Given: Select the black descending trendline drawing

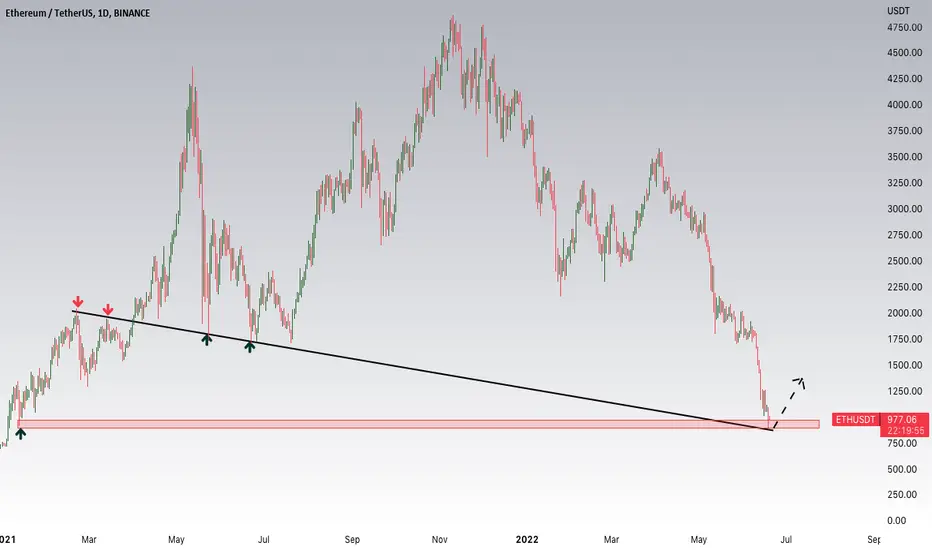Looking at the screenshot, I should [422, 370].
